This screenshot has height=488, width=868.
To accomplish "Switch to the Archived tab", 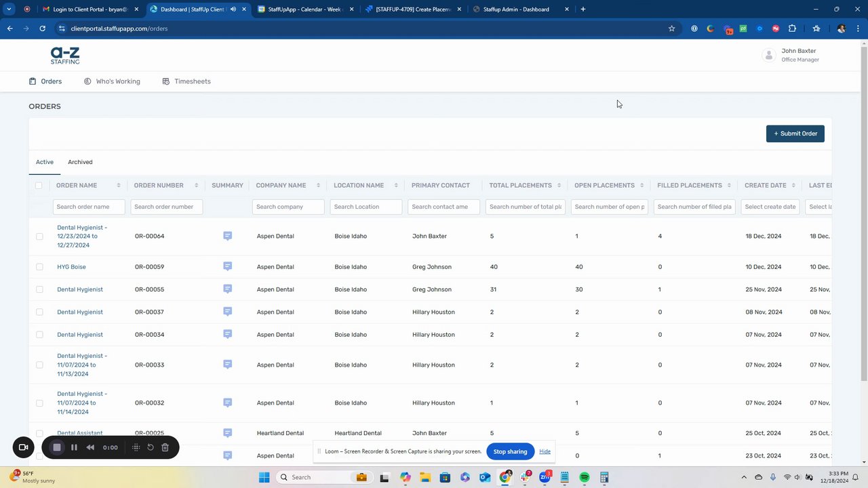I will (80, 162).
